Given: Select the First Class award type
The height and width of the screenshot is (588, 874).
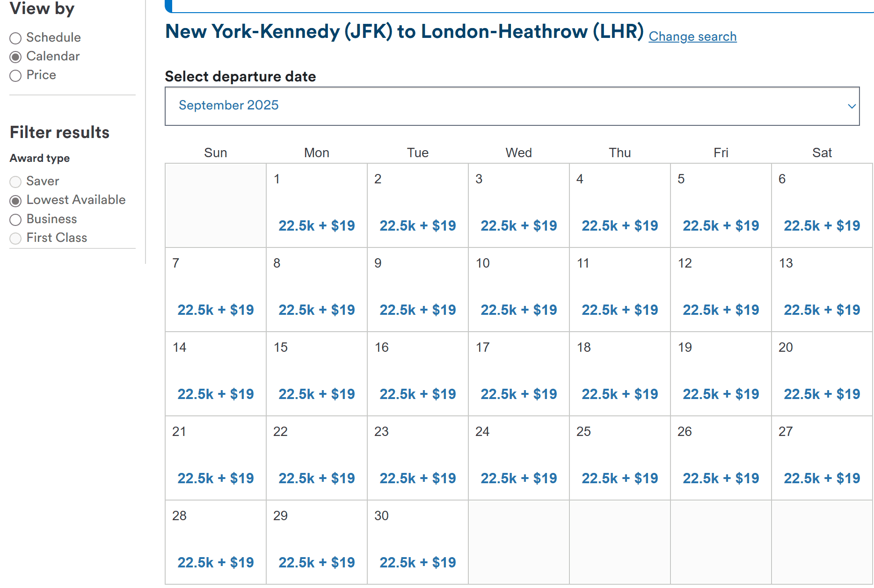Looking at the screenshot, I should 15,239.
